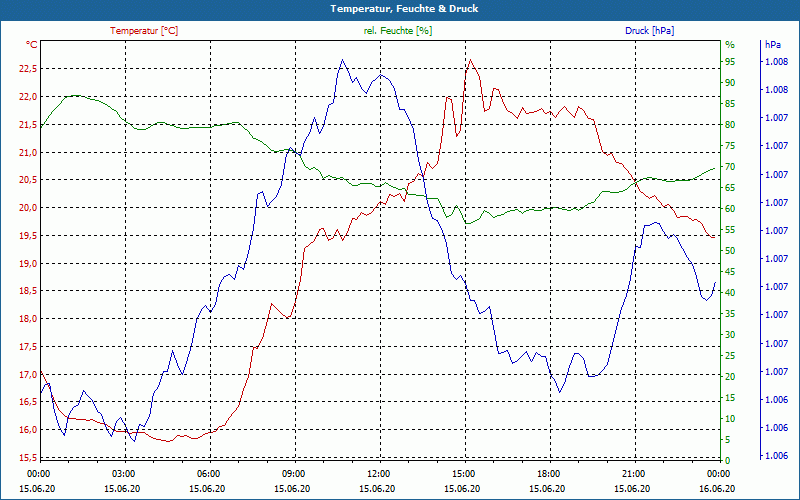
Task: Click the rel. Feuchte [%] legend label
Action: click(397, 31)
